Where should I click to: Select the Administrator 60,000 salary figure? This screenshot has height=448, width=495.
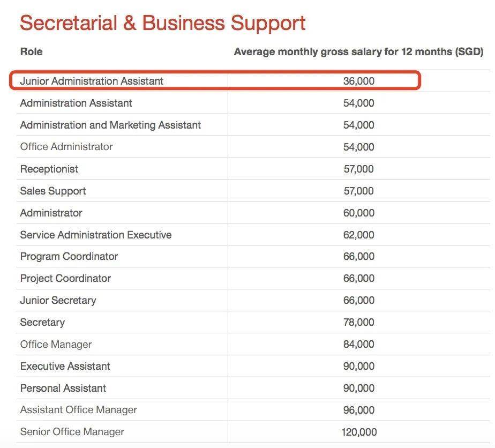click(x=358, y=213)
